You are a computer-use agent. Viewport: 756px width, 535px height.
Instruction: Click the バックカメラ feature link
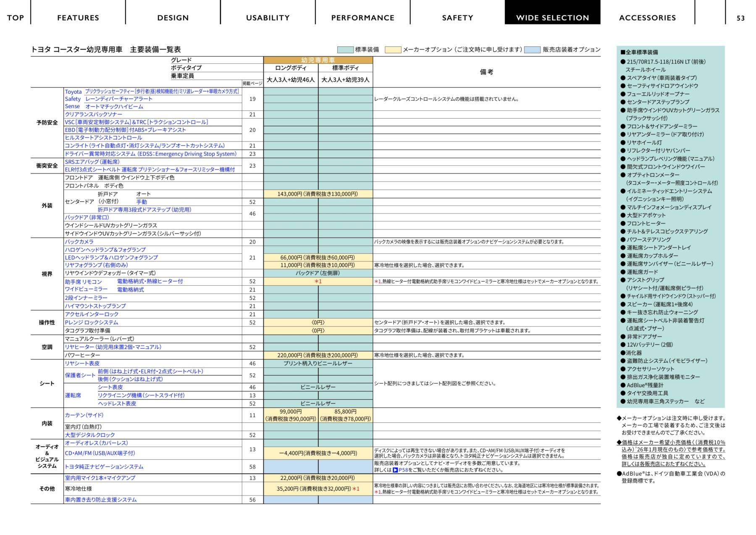coord(79,242)
